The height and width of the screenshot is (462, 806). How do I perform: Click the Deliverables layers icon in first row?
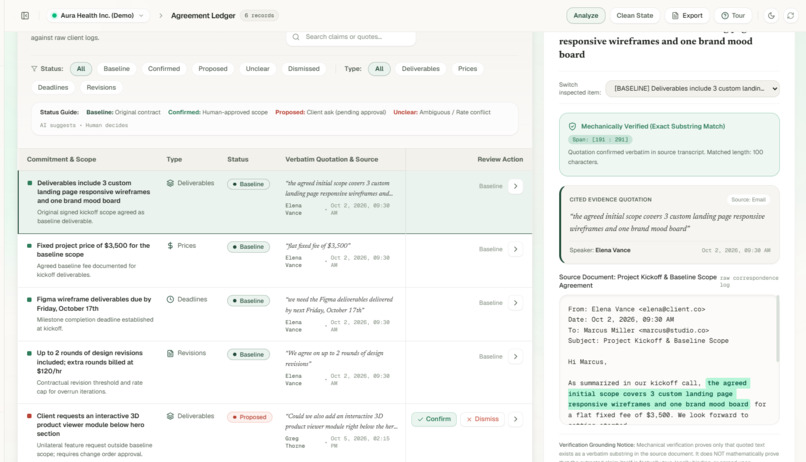point(170,183)
